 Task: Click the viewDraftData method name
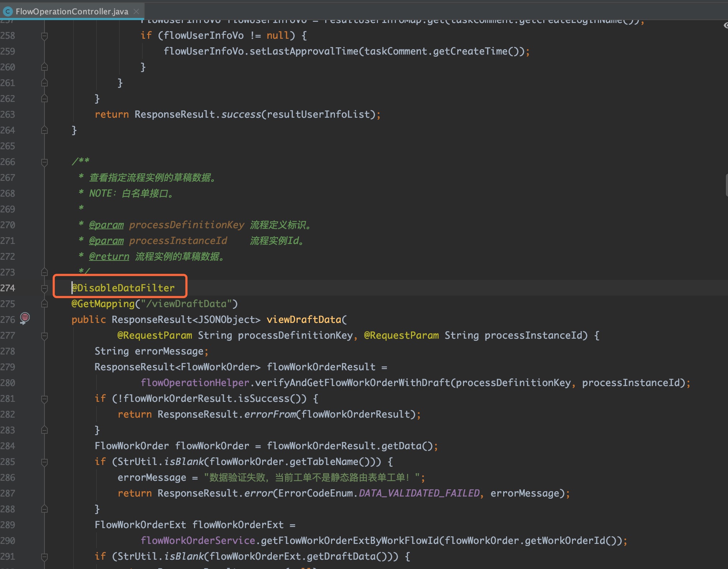pos(304,320)
